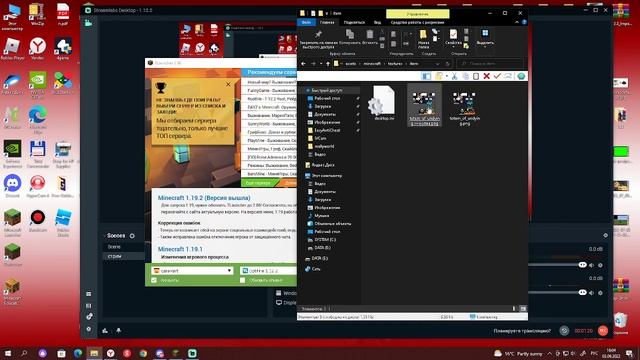Click the New folder icon in ribbon
640x360 pixels.
[423, 34]
